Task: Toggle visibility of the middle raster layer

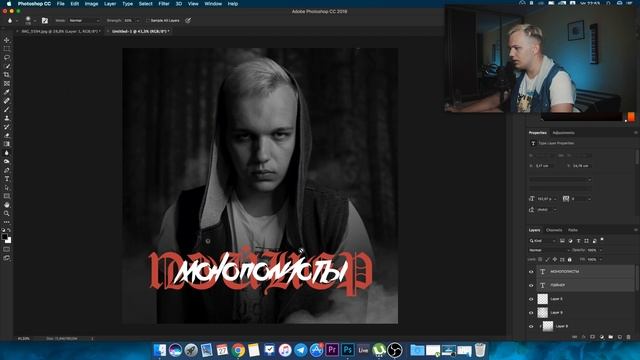Action: [x=531, y=313]
